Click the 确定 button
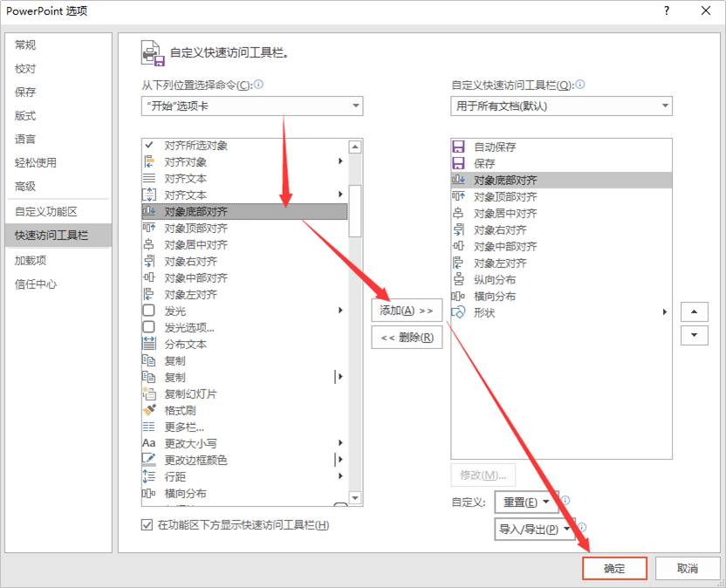The height and width of the screenshot is (588, 726). click(x=614, y=568)
